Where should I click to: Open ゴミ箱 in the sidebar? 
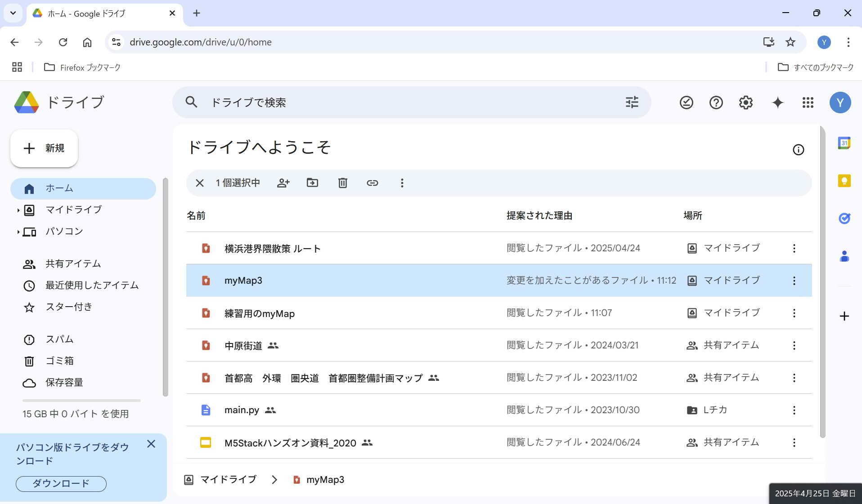(x=59, y=361)
